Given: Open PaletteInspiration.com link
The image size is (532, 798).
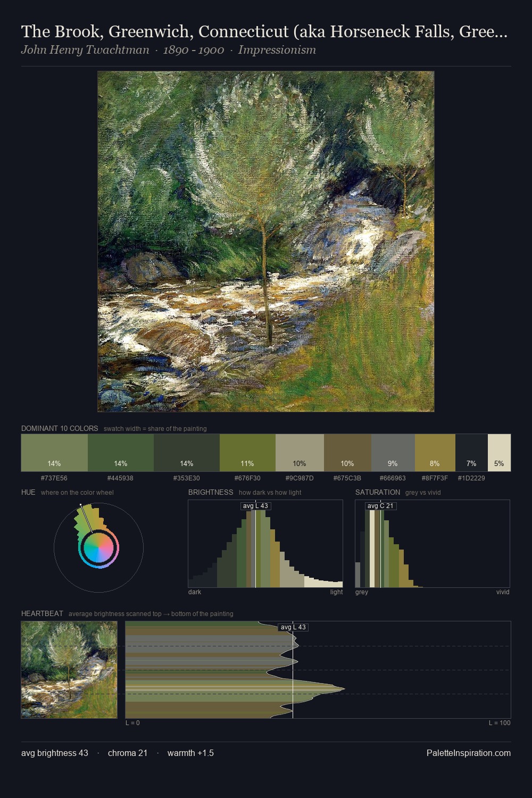Looking at the screenshot, I should [x=469, y=753].
